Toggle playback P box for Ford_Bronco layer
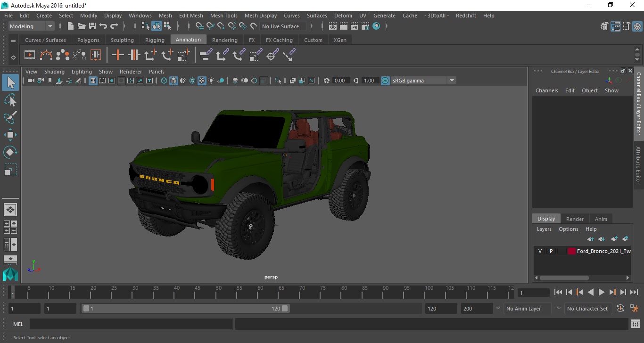The image size is (644, 343). tap(551, 251)
